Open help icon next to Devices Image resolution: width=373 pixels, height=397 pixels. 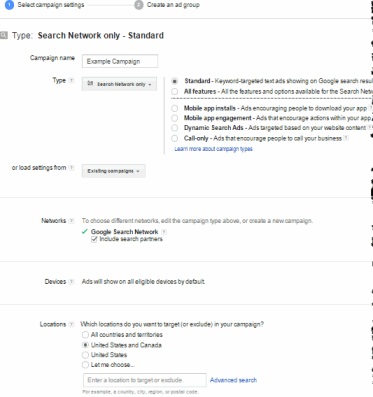coord(71,282)
